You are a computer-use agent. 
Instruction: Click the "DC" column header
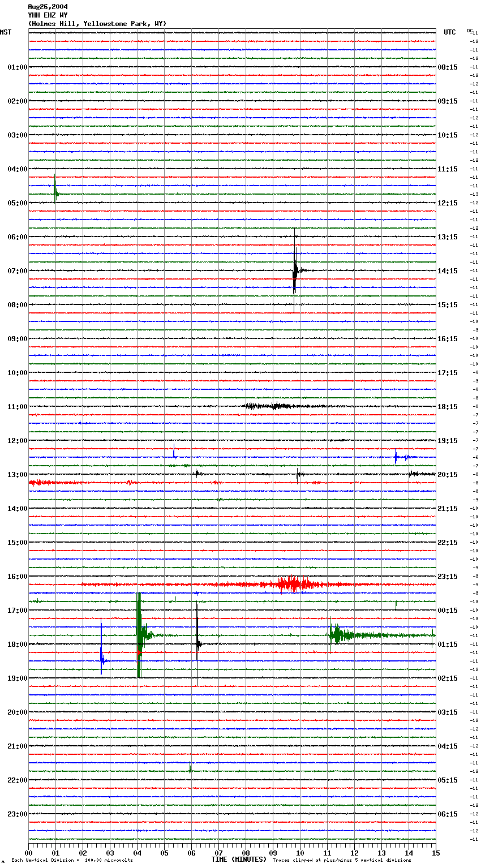[470, 31]
